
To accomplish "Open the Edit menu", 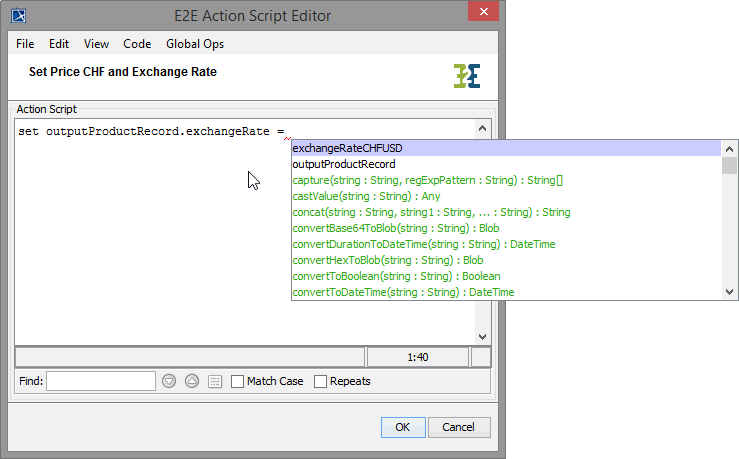I will 59,44.
